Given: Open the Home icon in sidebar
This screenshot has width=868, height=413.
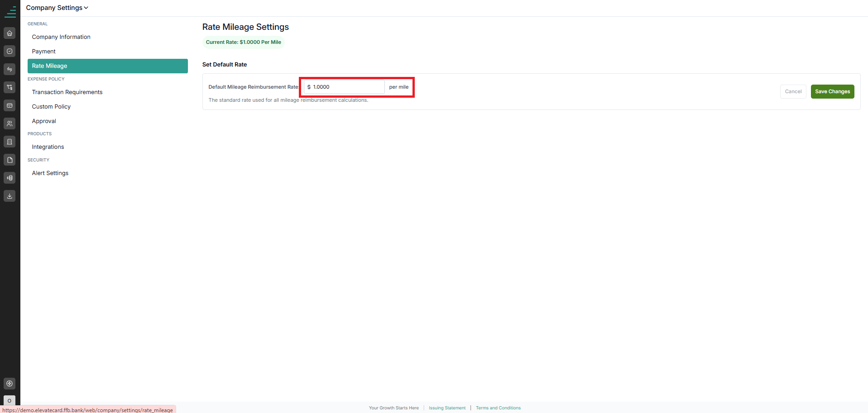Looking at the screenshot, I should click(x=10, y=33).
